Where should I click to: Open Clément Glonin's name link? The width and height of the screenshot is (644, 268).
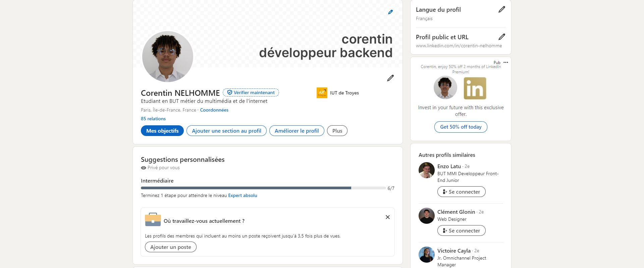[456, 212]
